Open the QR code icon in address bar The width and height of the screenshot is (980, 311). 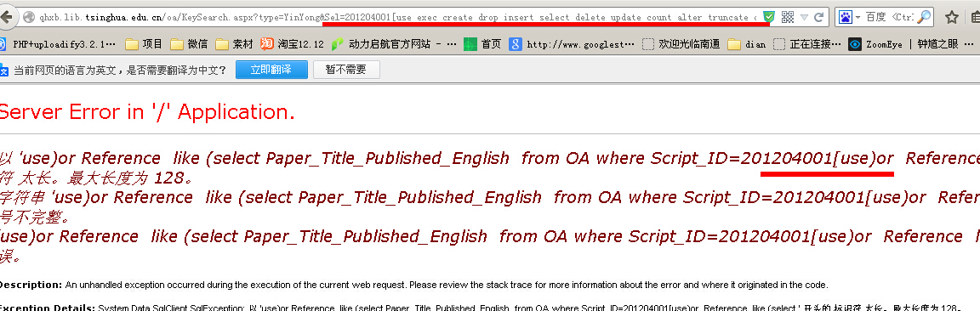click(x=788, y=17)
